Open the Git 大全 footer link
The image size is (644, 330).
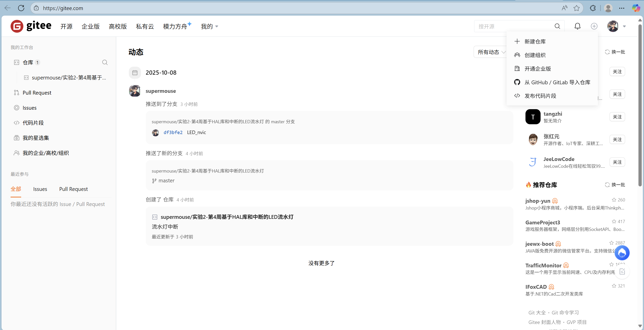tap(537, 313)
